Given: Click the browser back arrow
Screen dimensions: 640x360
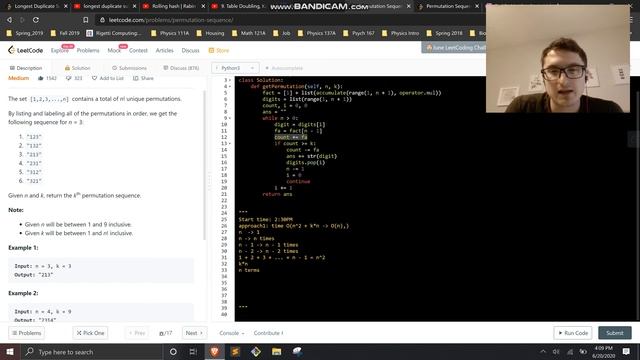Looking at the screenshot, I should 9,20.
